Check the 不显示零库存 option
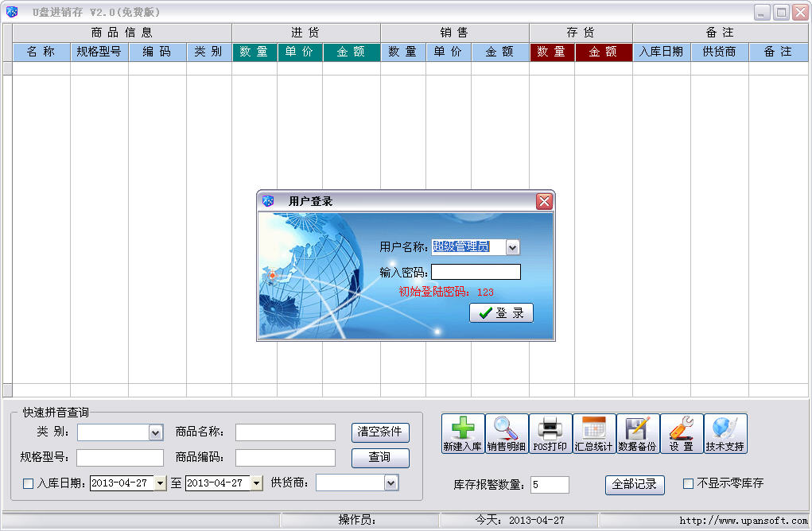This screenshot has height=531, width=812. [689, 485]
